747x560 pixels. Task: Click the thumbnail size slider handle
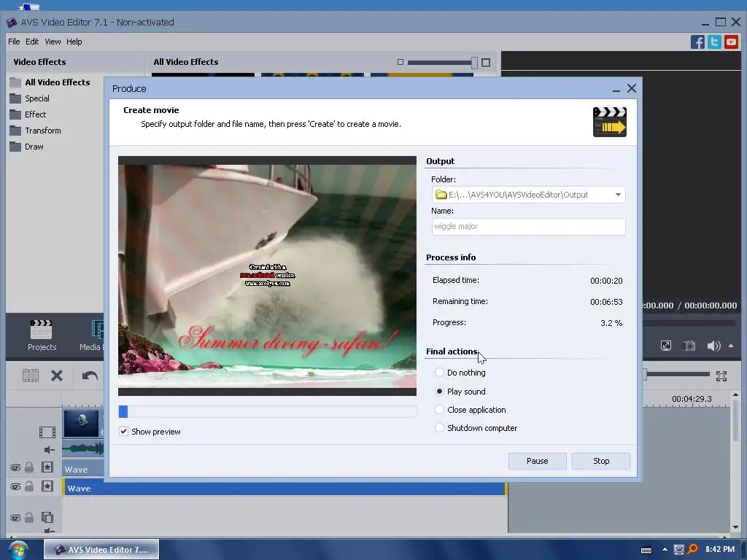(474, 62)
